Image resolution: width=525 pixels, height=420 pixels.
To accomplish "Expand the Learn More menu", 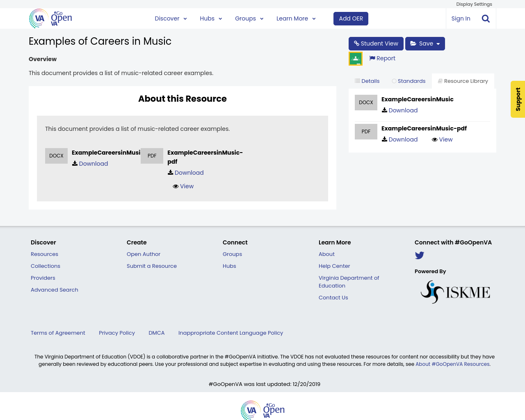I will [296, 18].
